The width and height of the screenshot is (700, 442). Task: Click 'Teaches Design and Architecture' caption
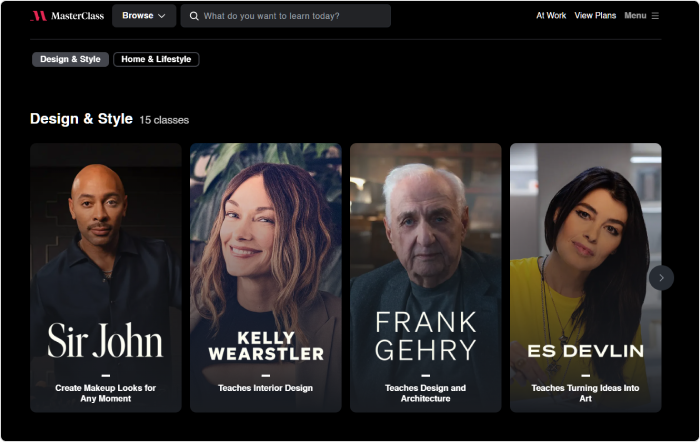[x=425, y=393]
